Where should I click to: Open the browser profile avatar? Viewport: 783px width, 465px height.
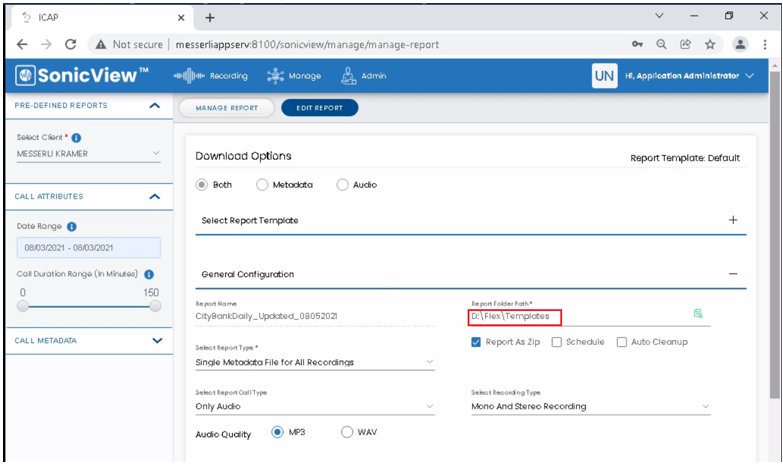coord(740,44)
